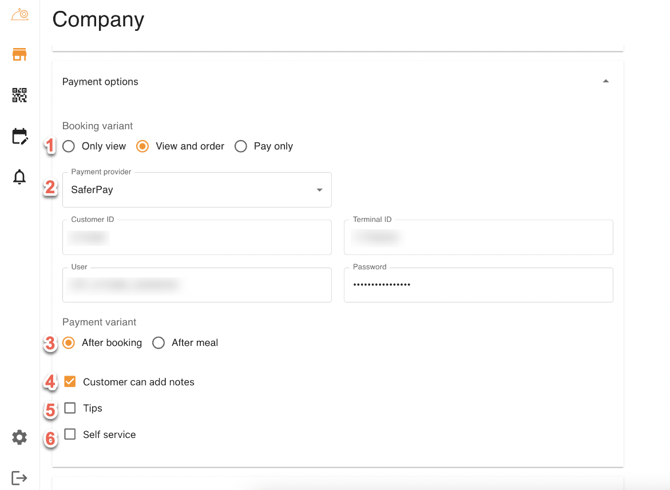Select View and order booking variant
Viewport: 670px width, 490px height.
143,146
